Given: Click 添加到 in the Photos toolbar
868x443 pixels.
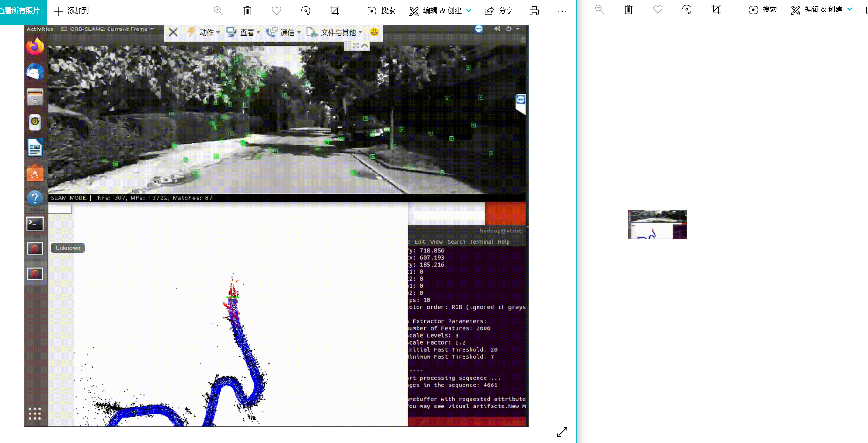Looking at the screenshot, I should pyautogui.click(x=72, y=11).
